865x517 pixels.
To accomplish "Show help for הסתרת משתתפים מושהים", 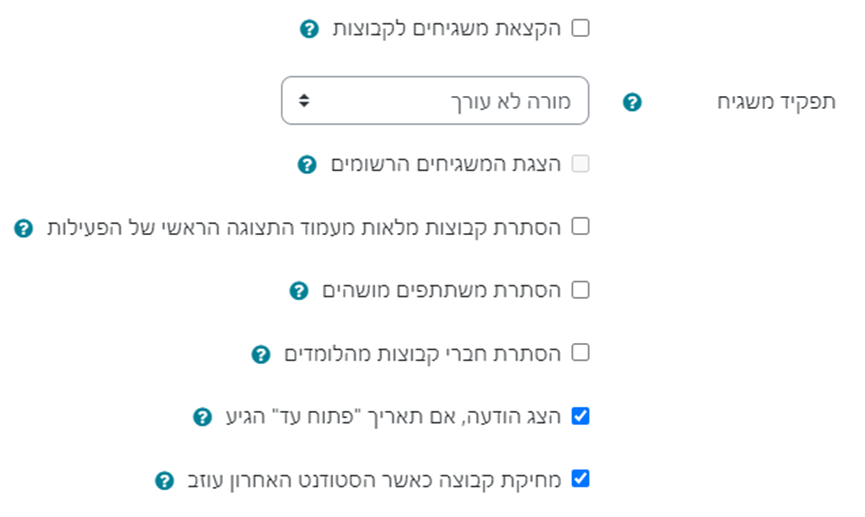I will pyautogui.click(x=297, y=291).
